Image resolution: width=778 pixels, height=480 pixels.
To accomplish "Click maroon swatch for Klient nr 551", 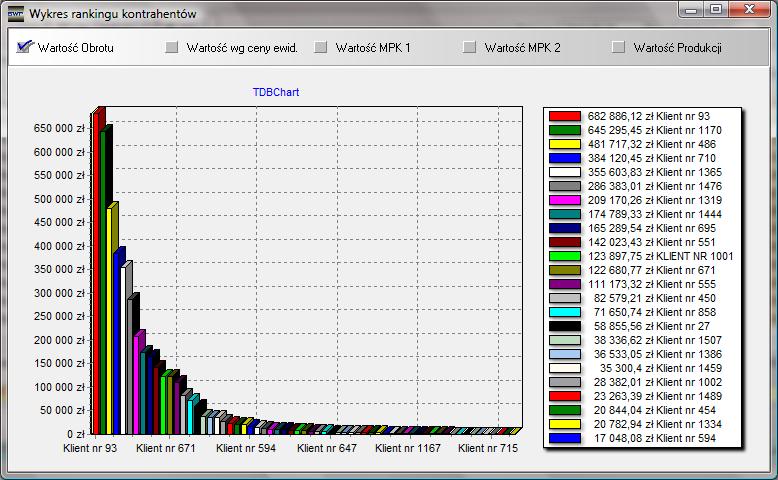I will pos(565,242).
